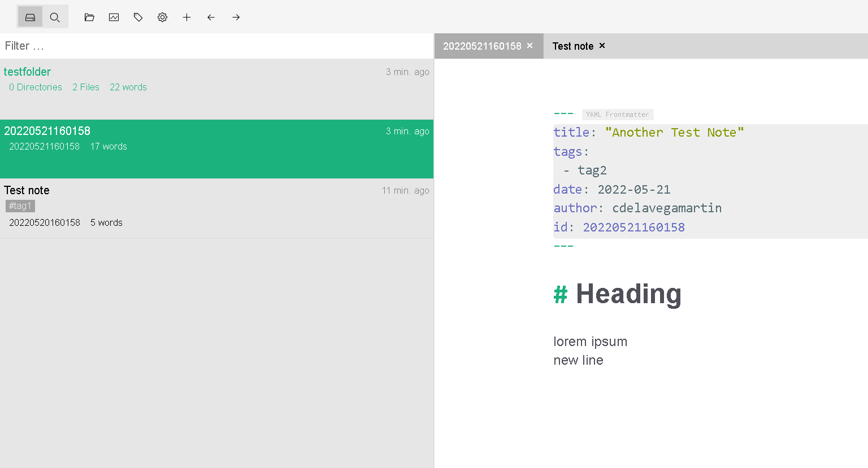Open the note titled Test note
This screenshot has width=868, height=468.
pos(27,190)
